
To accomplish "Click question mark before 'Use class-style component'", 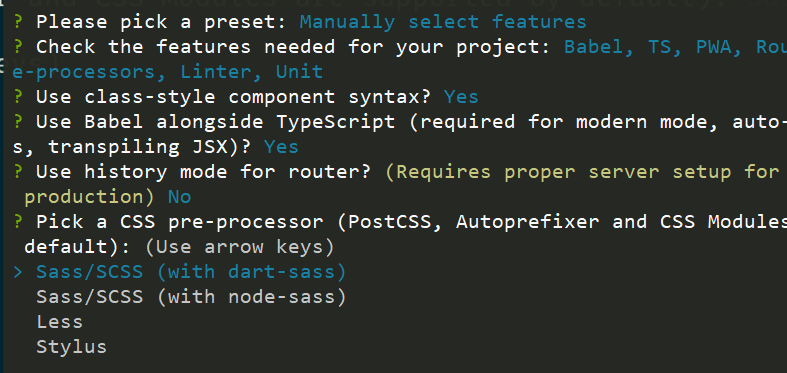I will [18, 97].
